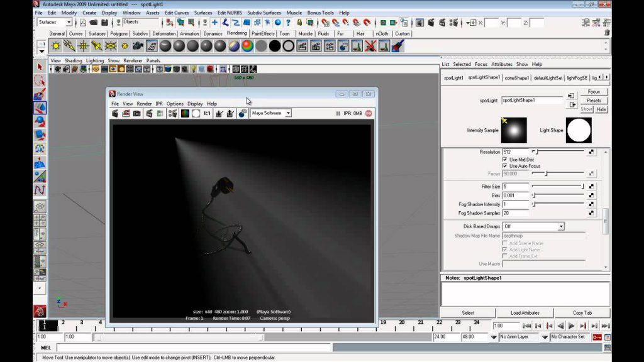Screen dimensions: 644x362
Task: Toggle Add Frame Ext checkbox
Action: pos(505,256)
